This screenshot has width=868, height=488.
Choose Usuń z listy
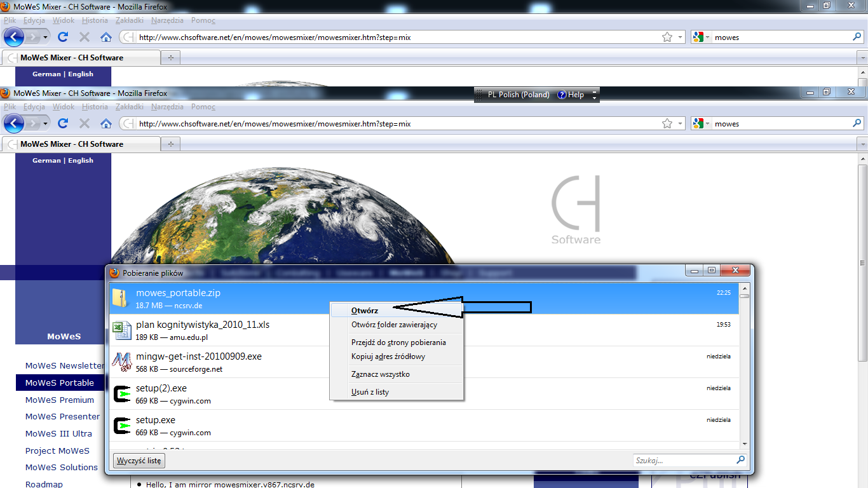pyautogui.click(x=397, y=392)
